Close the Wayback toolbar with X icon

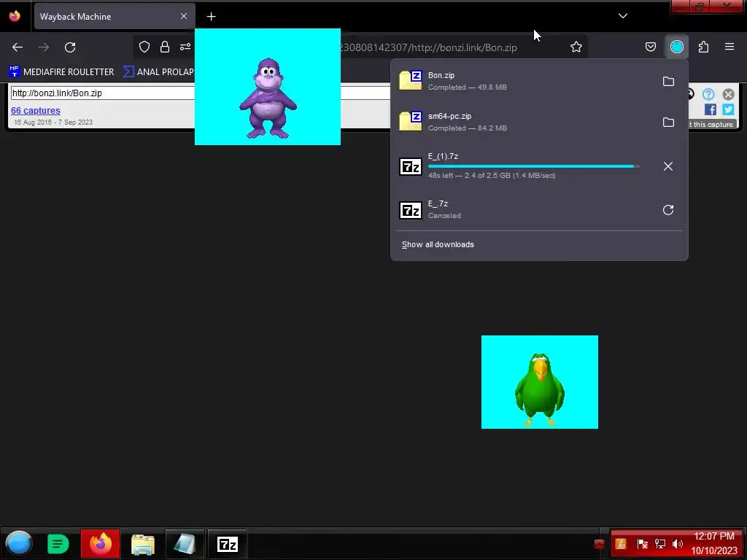728,94
